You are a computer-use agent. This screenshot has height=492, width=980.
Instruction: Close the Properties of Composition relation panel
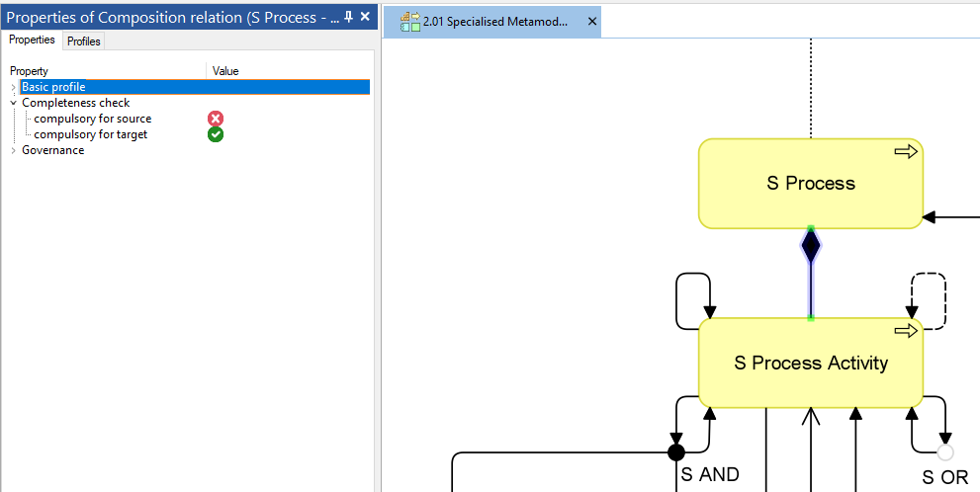365,17
